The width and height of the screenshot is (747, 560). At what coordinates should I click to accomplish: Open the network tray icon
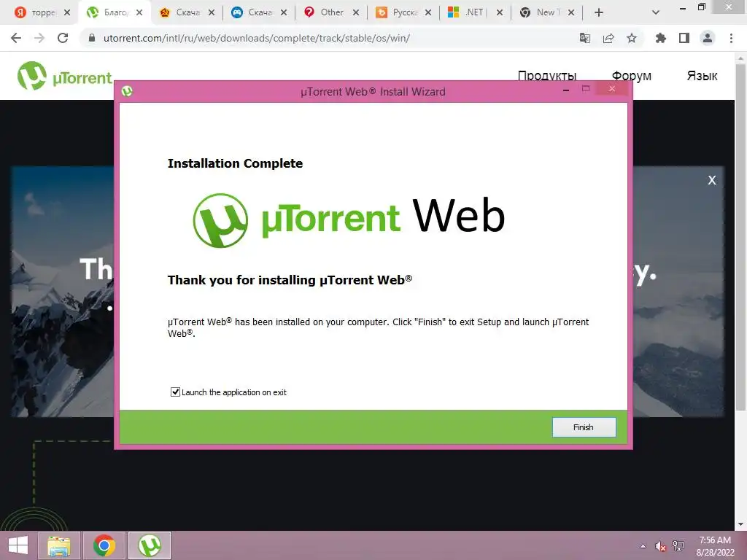(x=678, y=546)
